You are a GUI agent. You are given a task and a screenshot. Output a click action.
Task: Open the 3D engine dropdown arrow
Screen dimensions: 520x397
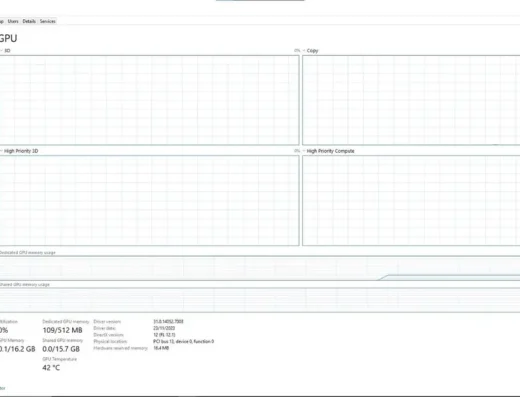[x=1, y=51]
